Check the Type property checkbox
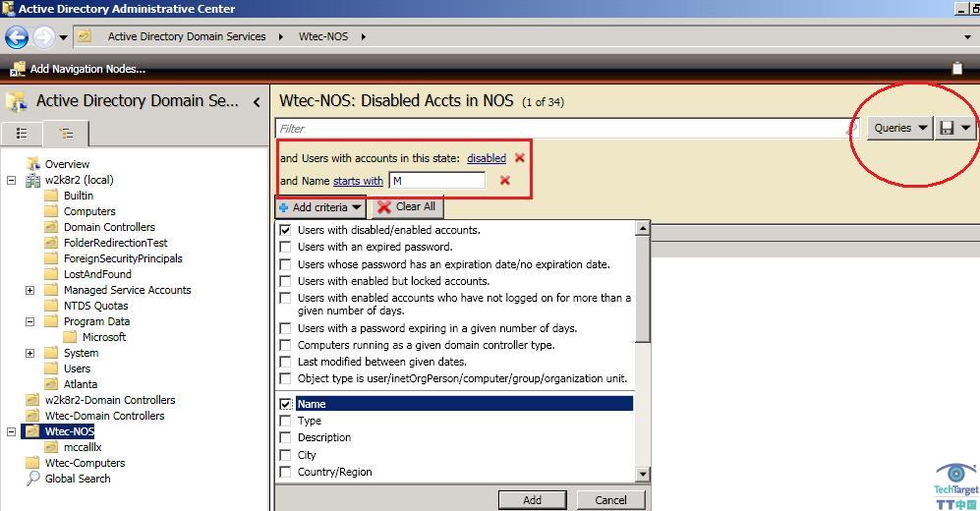This screenshot has width=980, height=511. pos(286,421)
